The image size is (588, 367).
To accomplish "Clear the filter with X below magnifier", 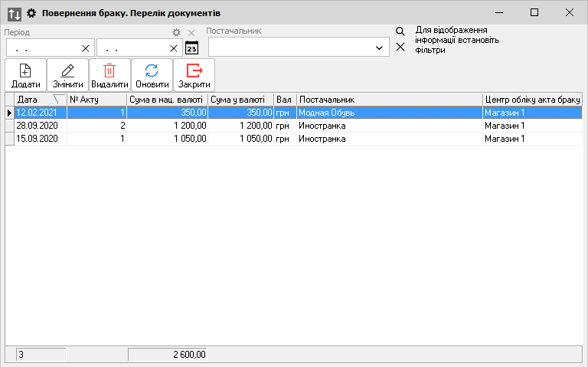I will tap(400, 48).
